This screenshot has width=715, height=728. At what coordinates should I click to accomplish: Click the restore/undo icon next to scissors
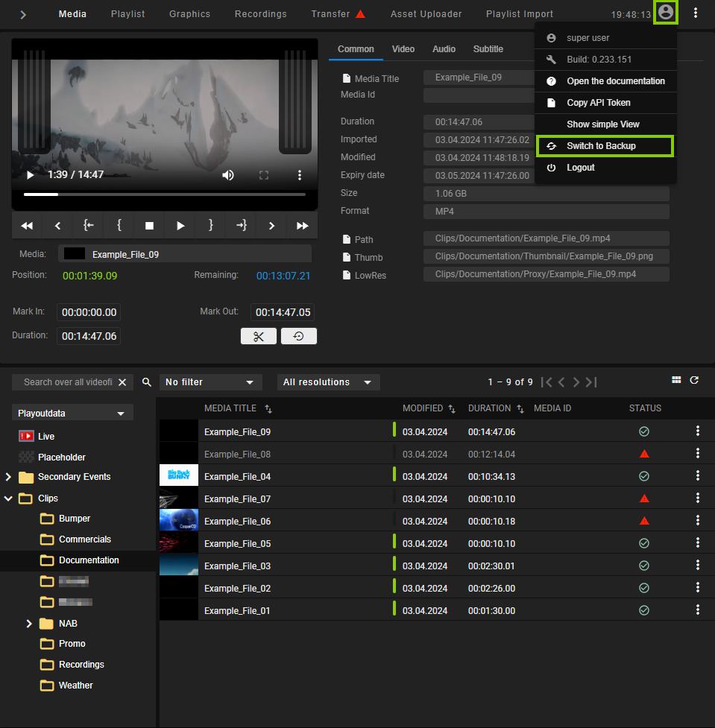tap(298, 336)
